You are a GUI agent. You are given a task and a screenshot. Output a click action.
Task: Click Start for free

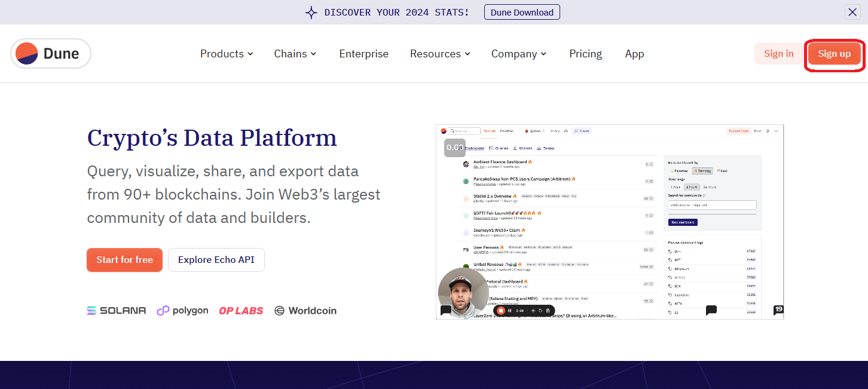pos(124,260)
